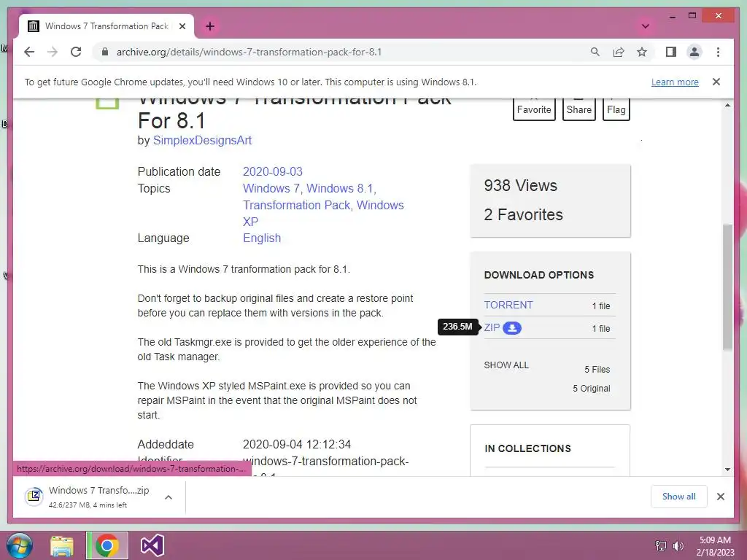Click the Favorite button
Screen dimensions: 747x560
534,109
